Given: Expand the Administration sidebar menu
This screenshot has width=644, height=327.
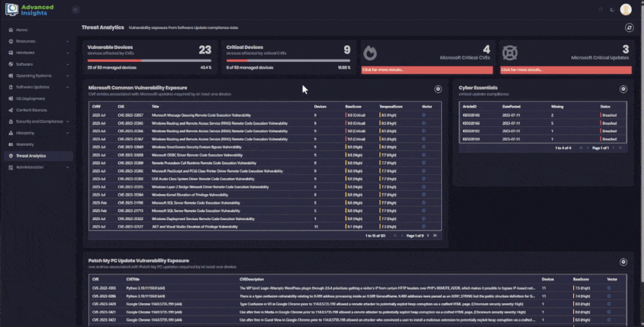Looking at the screenshot, I should pyautogui.click(x=39, y=168).
